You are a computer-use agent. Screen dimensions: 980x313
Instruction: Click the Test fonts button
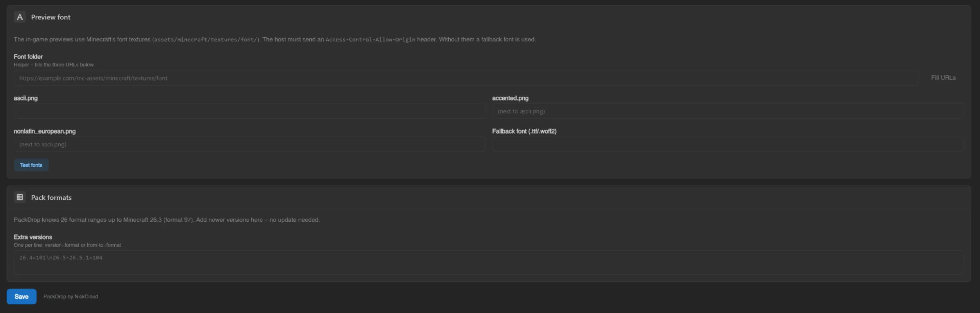pyautogui.click(x=31, y=165)
